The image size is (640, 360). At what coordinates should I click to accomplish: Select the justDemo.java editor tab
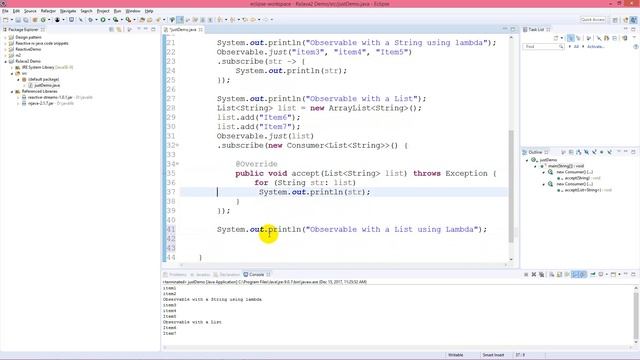point(182,30)
